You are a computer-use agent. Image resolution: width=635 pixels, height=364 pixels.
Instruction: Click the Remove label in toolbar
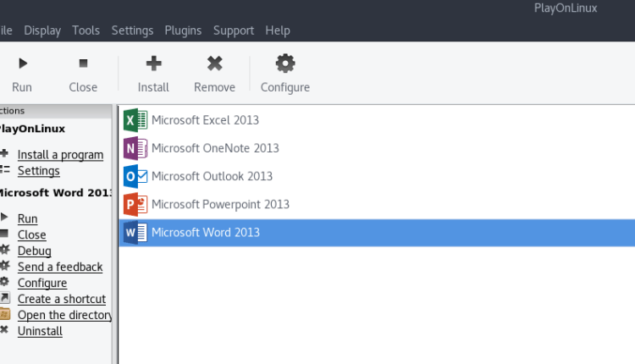point(215,87)
